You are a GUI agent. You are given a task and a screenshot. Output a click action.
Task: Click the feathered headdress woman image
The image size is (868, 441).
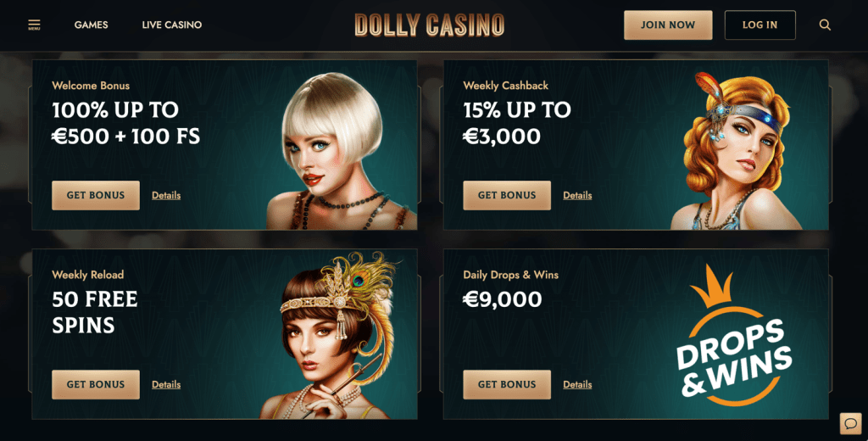click(332, 335)
